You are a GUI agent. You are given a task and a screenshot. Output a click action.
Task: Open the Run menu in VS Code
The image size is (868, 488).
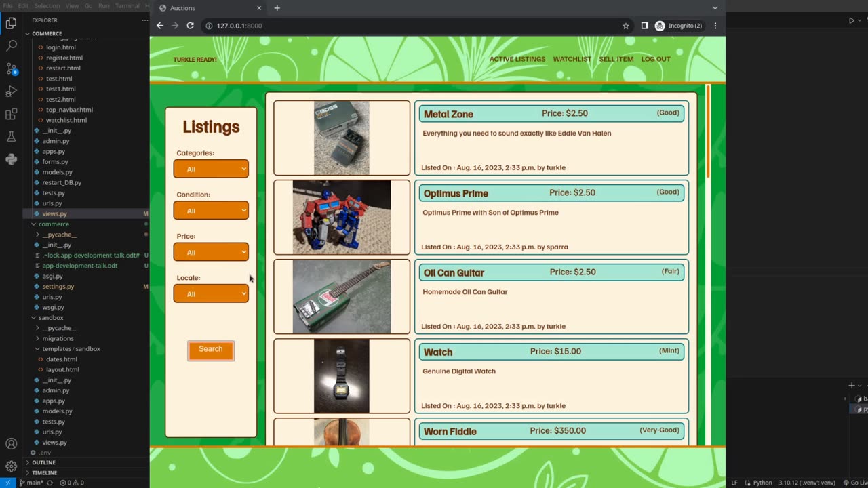[104, 5]
